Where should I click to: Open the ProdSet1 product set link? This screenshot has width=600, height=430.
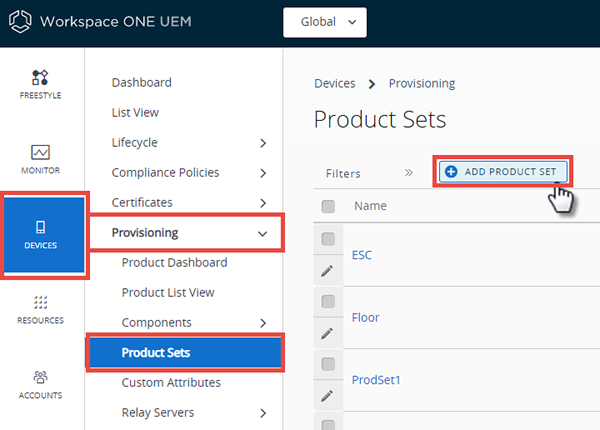point(376,380)
